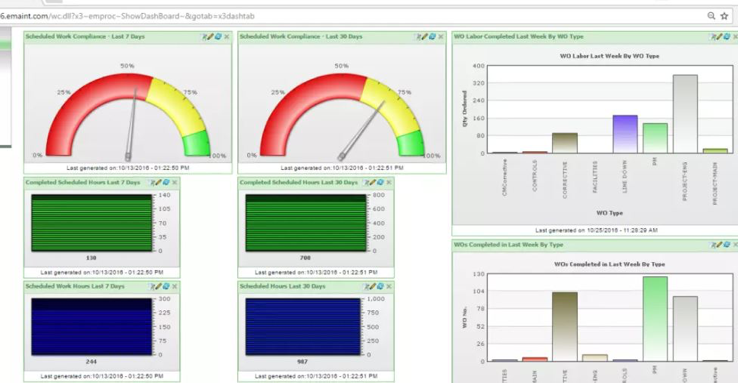Screen dimensions: 738x383
Task: Refresh the Scheduled Hours Last 30 Days widget
Action: tap(380, 287)
